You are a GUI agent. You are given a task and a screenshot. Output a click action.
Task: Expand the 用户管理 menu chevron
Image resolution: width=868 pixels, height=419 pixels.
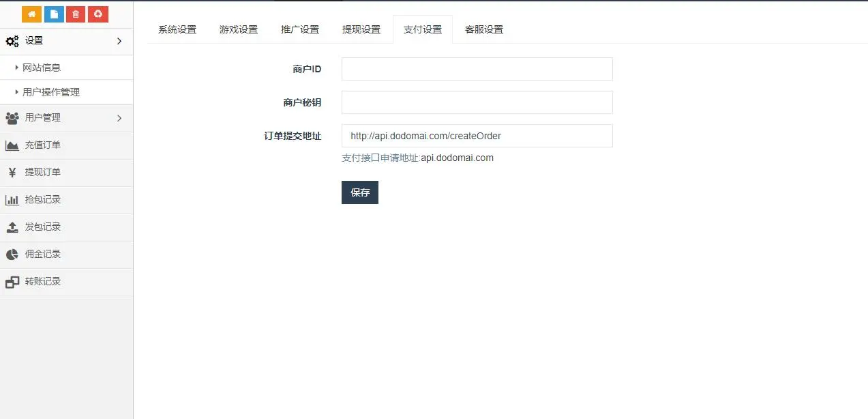[x=119, y=118]
